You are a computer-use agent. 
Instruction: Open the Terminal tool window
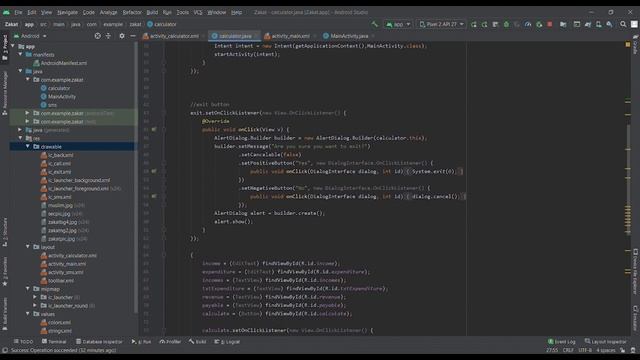click(x=54, y=342)
